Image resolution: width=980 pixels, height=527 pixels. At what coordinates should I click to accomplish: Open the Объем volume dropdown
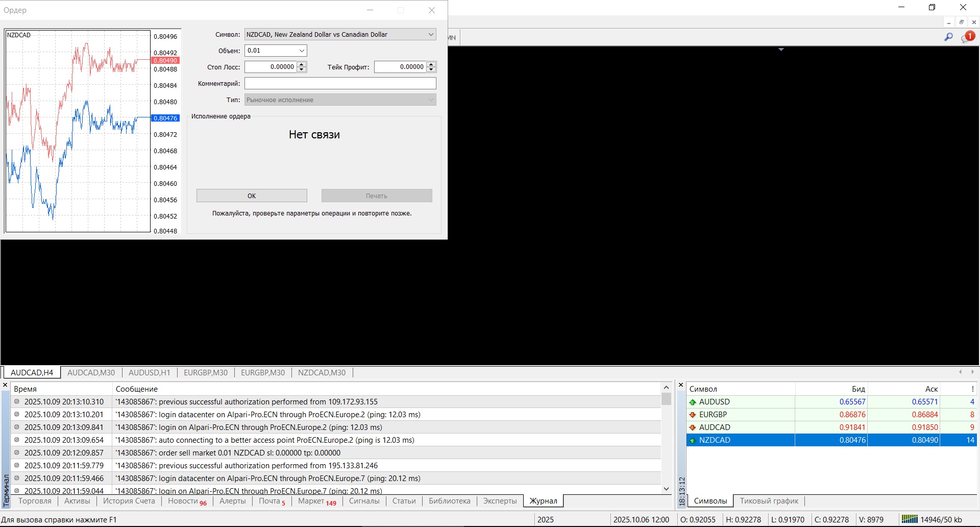[302, 51]
